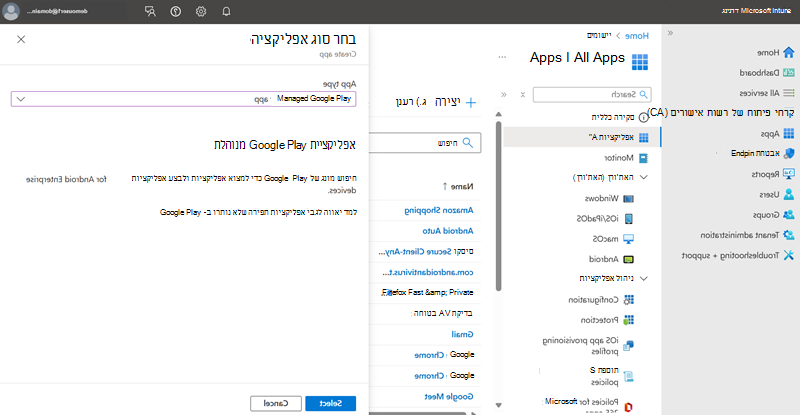Image resolution: width=800 pixels, height=415 pixels.
Task: Open Groups in the main navigation
Action: click(x=773, y=215)
